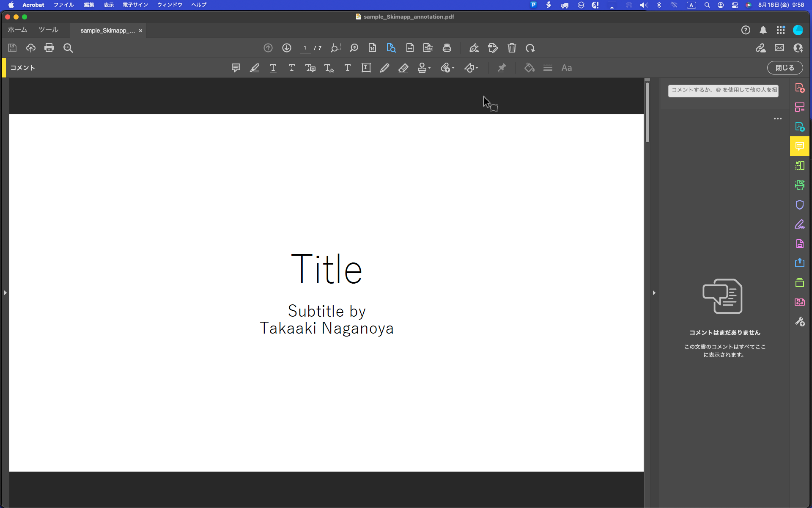Image resolution: width=812 pixels, height=508 pixels.
Task: Select the pencil drawing tool
Action: 384,68
